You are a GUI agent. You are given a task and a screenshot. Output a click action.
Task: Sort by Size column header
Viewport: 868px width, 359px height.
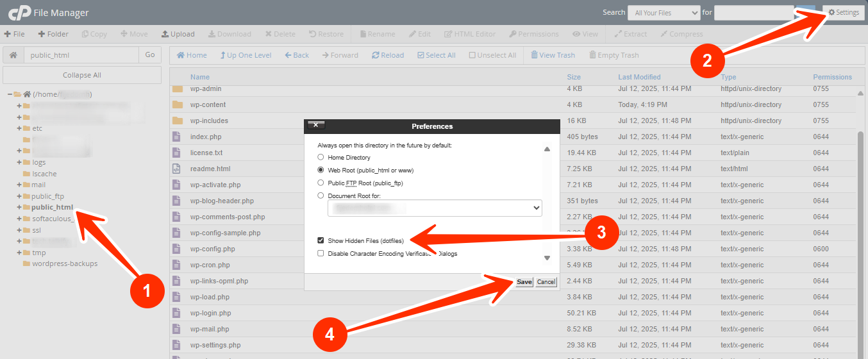pyautogui.click(x=574, y=77)
